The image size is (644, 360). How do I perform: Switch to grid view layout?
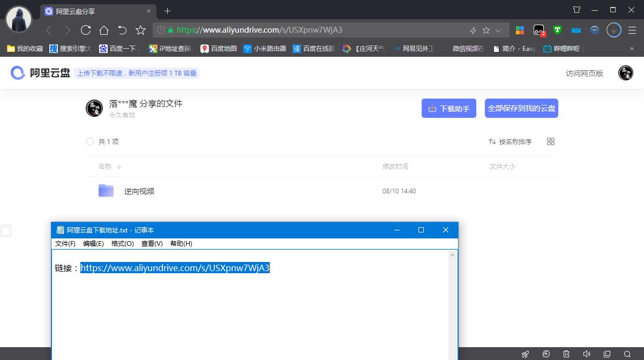coord(551,141)
